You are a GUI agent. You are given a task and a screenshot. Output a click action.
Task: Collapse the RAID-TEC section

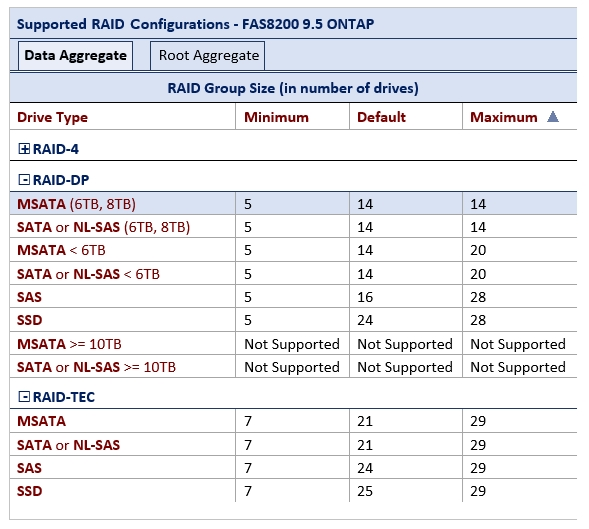click(24, 396)
